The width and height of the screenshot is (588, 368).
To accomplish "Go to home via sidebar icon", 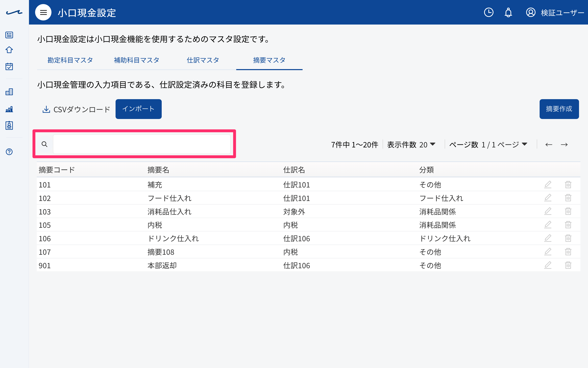I will [9, 50].
